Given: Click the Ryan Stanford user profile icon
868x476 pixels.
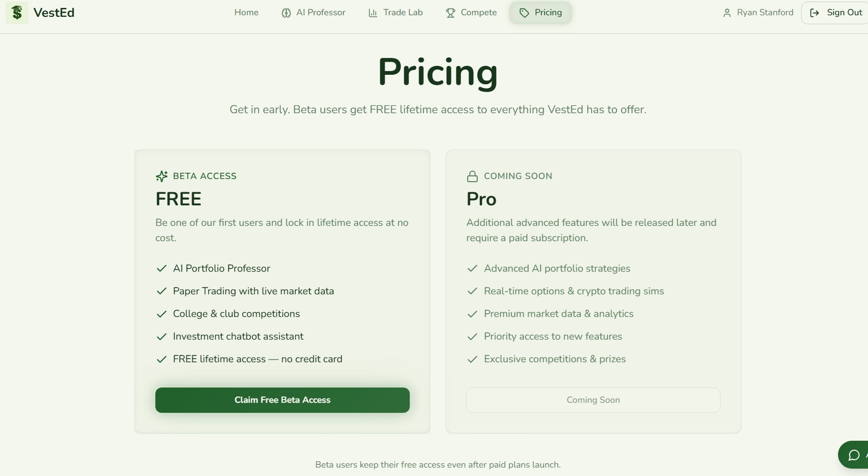Looking at the screenshot, I should point(727,13).
